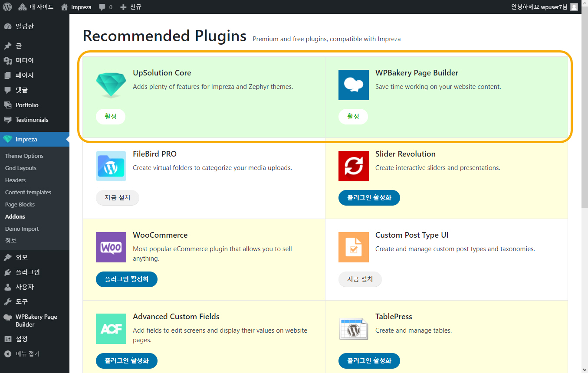Screen dimensions: 588x373
Task: Collapse the menu via 메뉴 접기 arrow
Action: (x=8, y=354)
